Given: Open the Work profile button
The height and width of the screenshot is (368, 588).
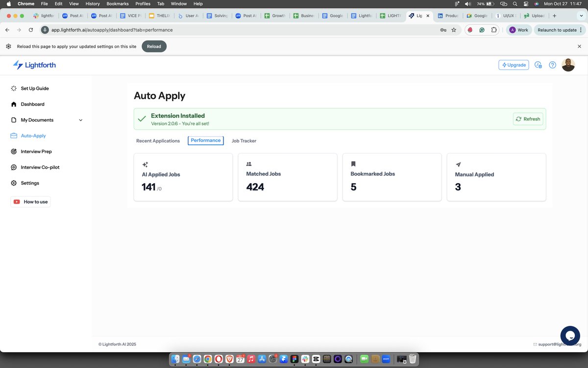Looking at the screenshot, I should click(519, 30).
